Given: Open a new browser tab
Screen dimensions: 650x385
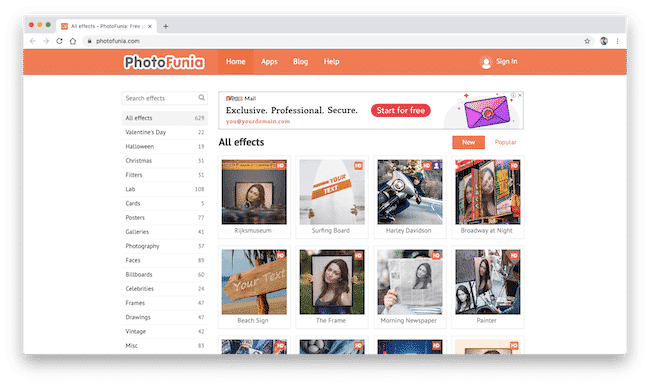Looking at the screenshot, I should 165,26.
